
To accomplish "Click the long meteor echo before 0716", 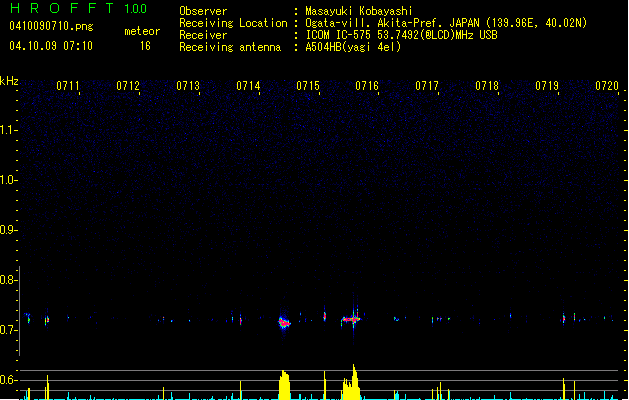I will 351,320.
